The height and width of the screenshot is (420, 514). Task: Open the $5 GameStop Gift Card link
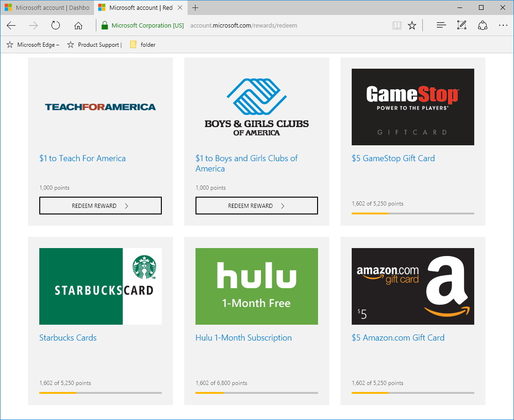(x=393, y=158)
